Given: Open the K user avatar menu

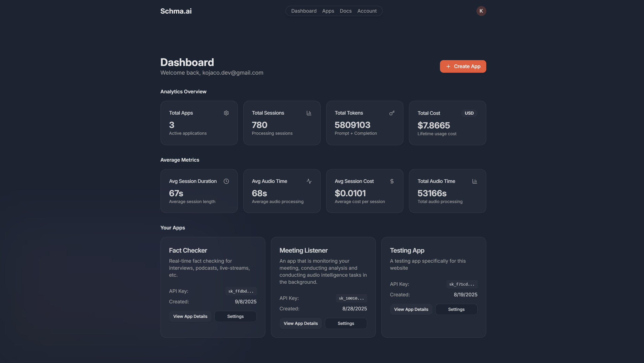Looking at the screenshot, I should point(481,11).
